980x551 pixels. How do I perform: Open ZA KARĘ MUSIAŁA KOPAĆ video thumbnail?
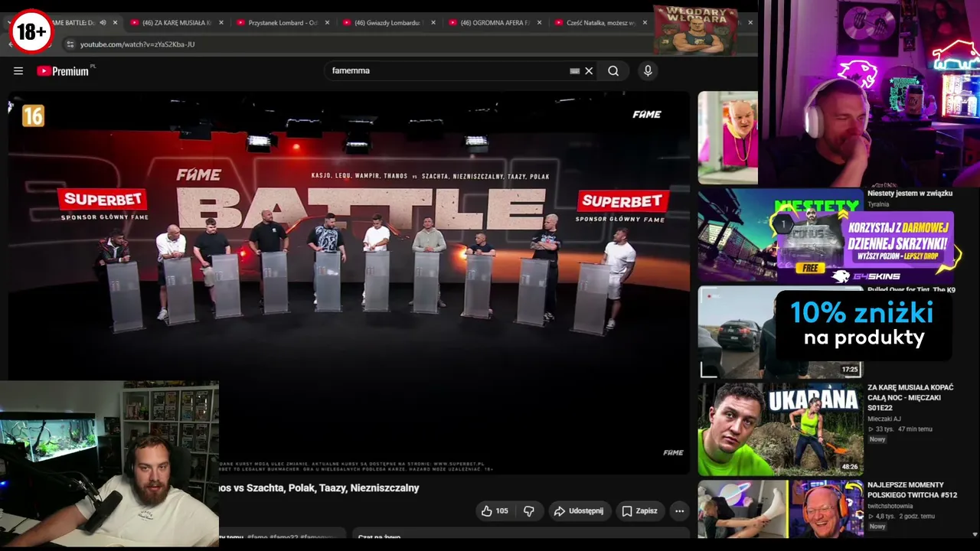pos(780,429)
